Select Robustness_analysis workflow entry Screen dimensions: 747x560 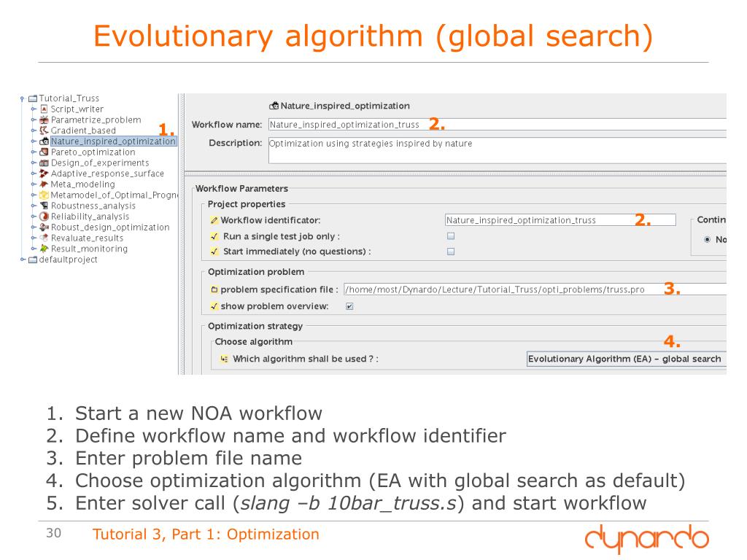[93, 206]
